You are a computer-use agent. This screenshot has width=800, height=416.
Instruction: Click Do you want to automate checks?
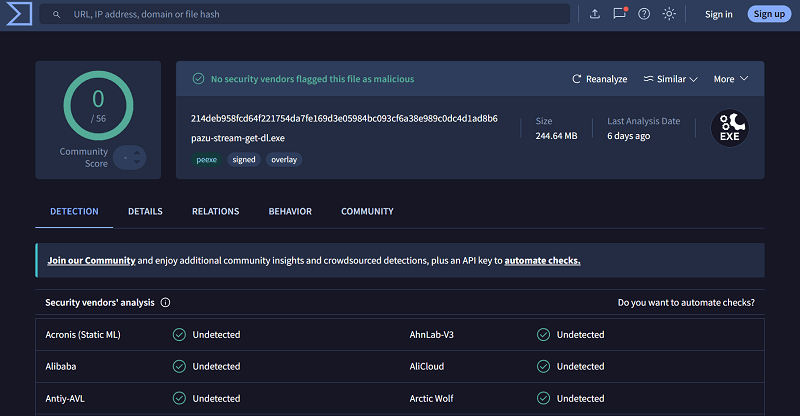[x=686, y=303]
